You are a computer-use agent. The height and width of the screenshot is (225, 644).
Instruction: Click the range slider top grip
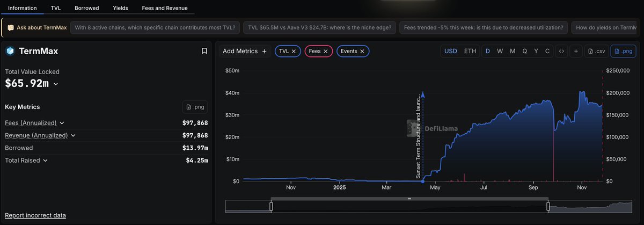(409, 198)
